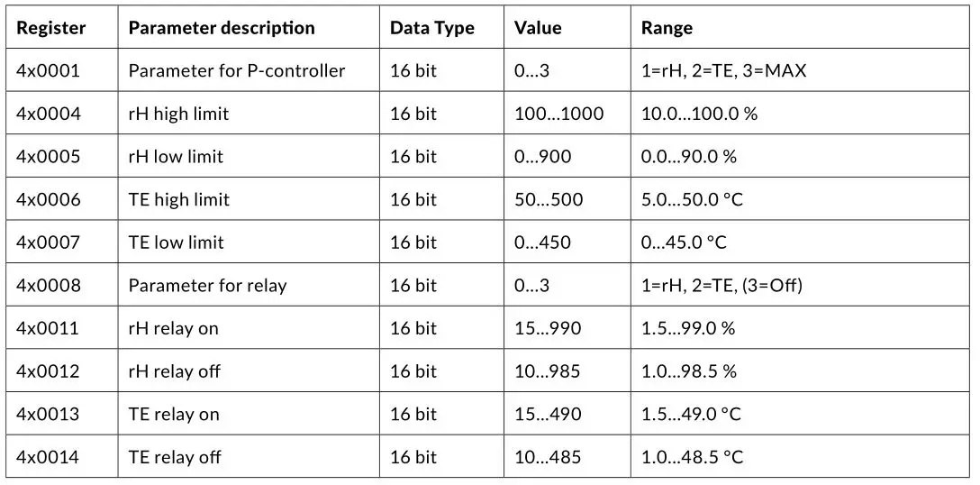
Task: Click the range 1=rH, 2=TE, 3=MAX
Action: (x=724, y=70)
